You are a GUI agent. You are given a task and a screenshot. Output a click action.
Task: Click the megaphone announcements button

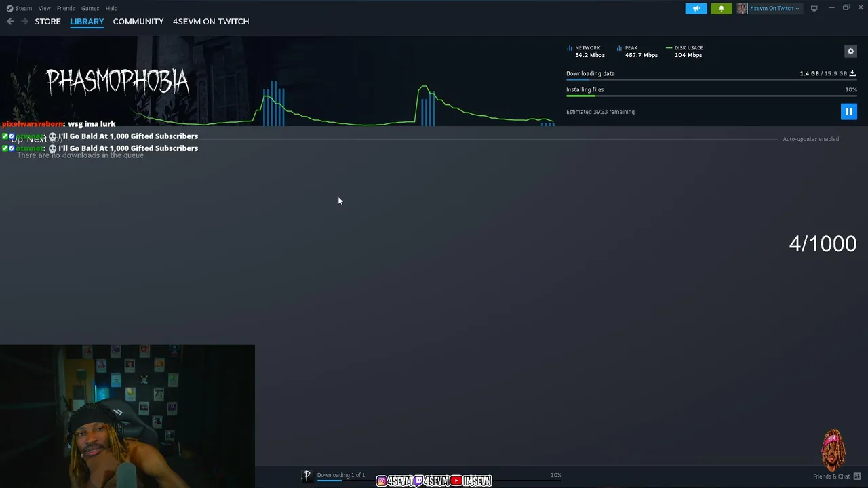696,8
